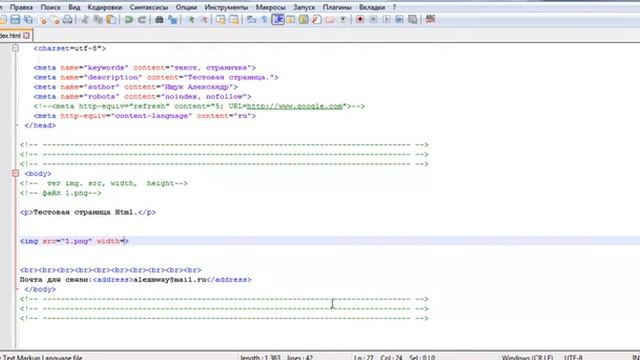The height and width of the screenshot is (360, 640).
Task: Click the Close document toolbar icon
Action: pyautogui.click(x=42, y=19)
